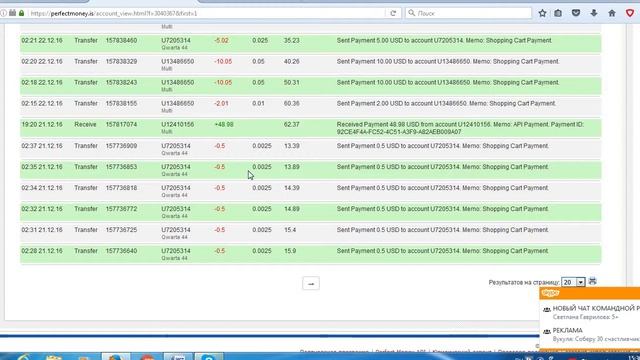The image size is (640, 360).
Task: Open the downloads arrow icon
Action: (594, 13)
